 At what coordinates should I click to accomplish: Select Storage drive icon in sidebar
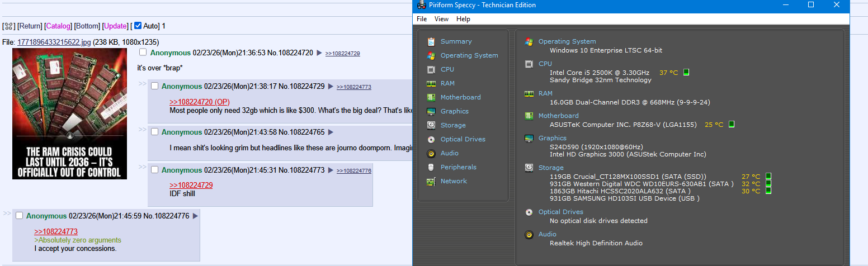431,125
